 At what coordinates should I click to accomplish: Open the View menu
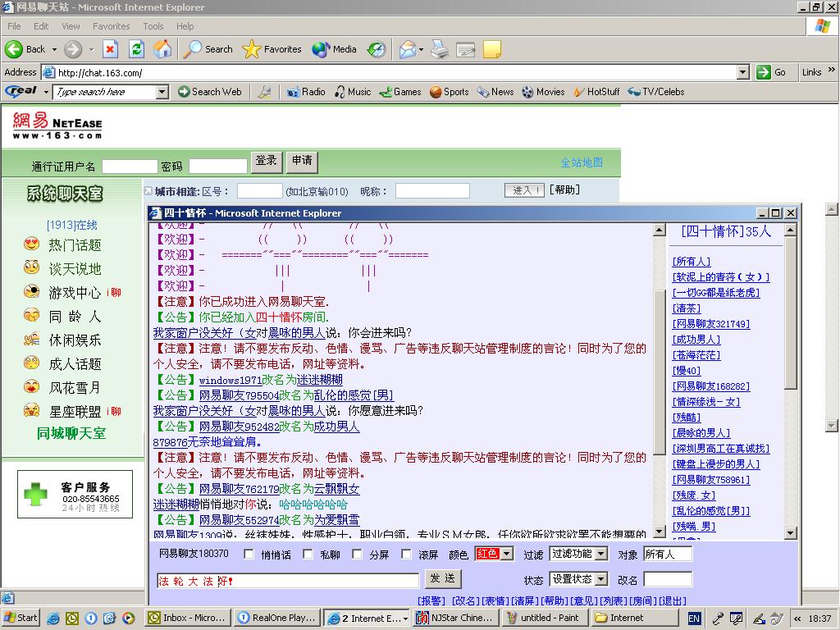click(x=71, y=26)
